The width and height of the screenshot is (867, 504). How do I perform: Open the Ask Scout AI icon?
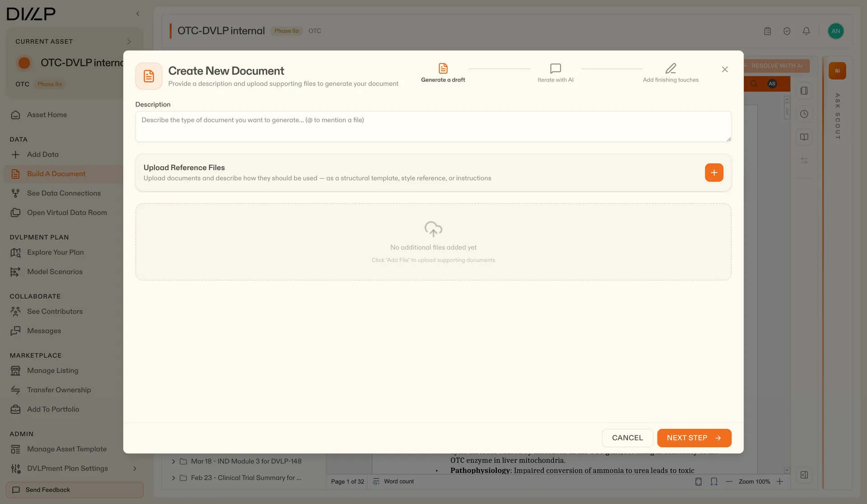coord(837,71)
